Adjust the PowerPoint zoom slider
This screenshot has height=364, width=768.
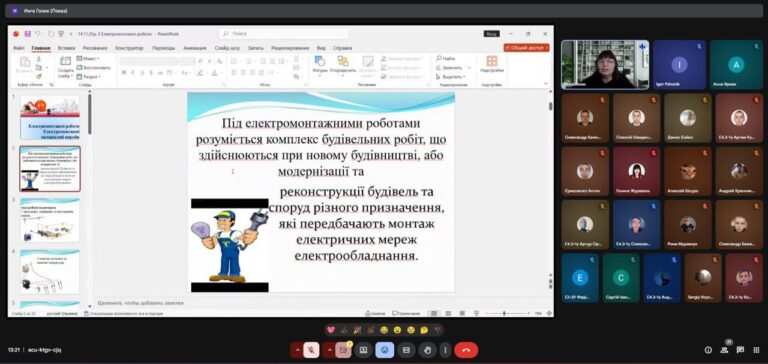click(505, 314)
